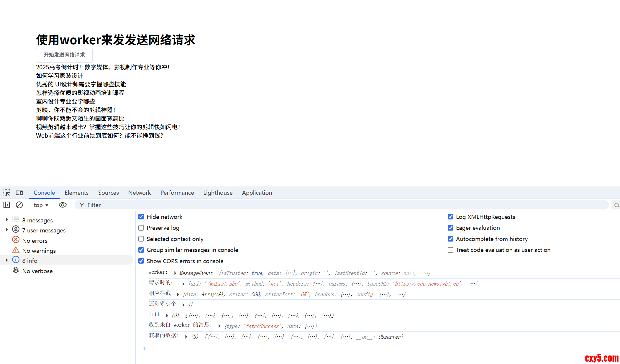Switch to the Network tab
This screenshot has height=364, width=620.
[139, 193]
